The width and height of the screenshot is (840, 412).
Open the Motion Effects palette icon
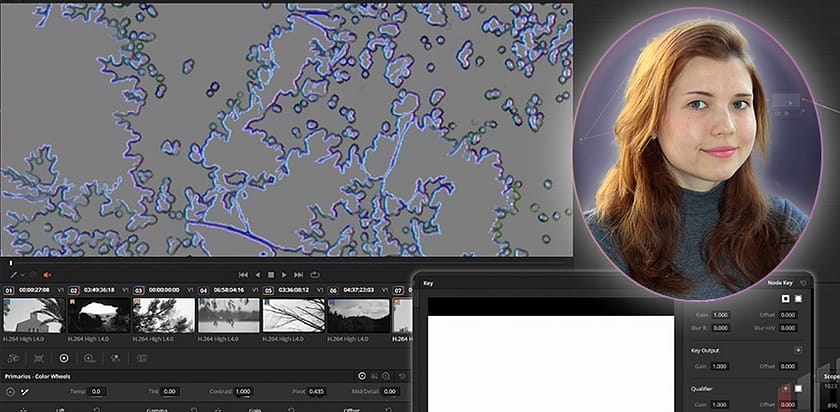tap(141, 358)
